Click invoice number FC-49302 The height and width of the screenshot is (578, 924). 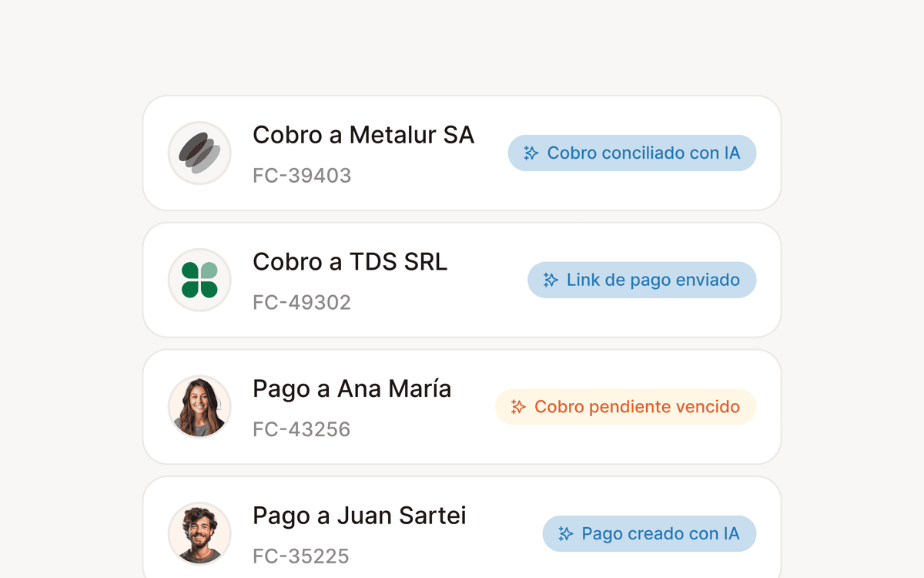302,302
